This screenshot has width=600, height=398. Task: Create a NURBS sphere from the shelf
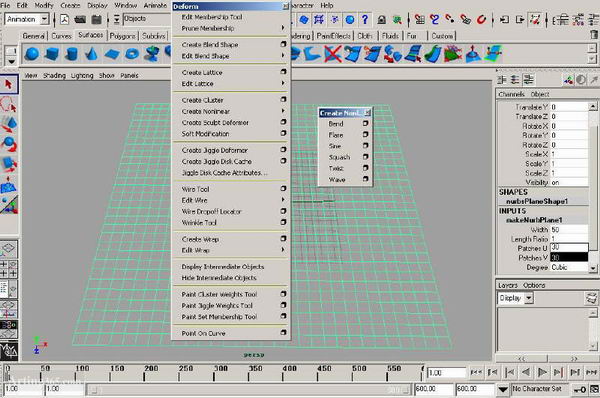click(31, 54)
